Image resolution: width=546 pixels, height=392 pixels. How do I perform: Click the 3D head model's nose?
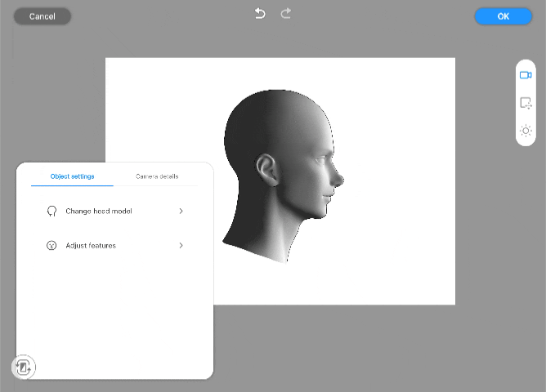(x=337, y=178)
